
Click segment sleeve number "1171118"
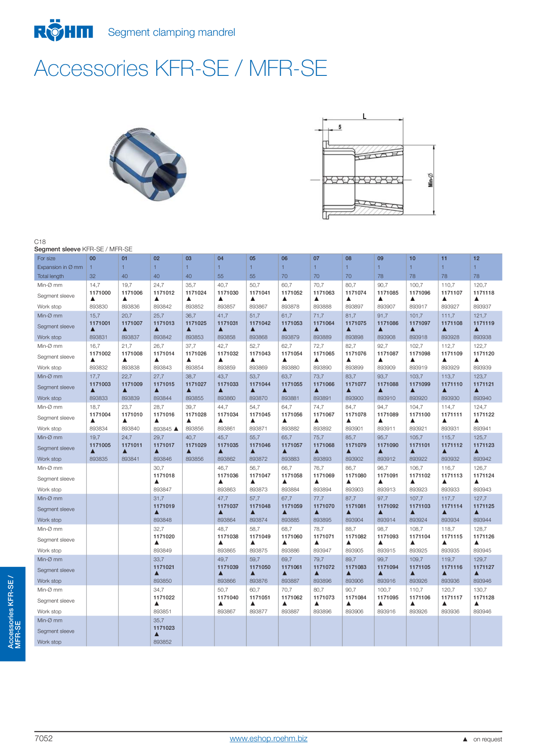(484, 293)
